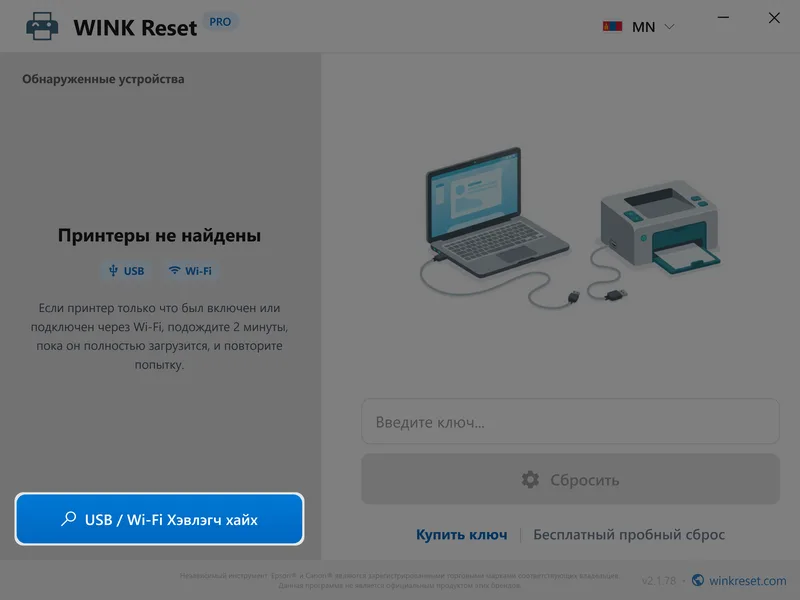Click the Mongolian flag icon
Screen dimensions: 800x600
612,27
